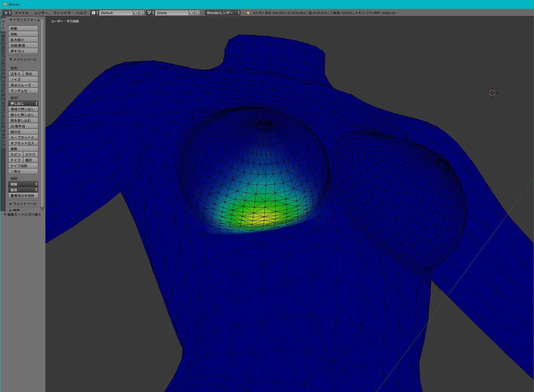Open the 押し出し dropdown
Screen dimensions: 534x392
pos(23,103)
